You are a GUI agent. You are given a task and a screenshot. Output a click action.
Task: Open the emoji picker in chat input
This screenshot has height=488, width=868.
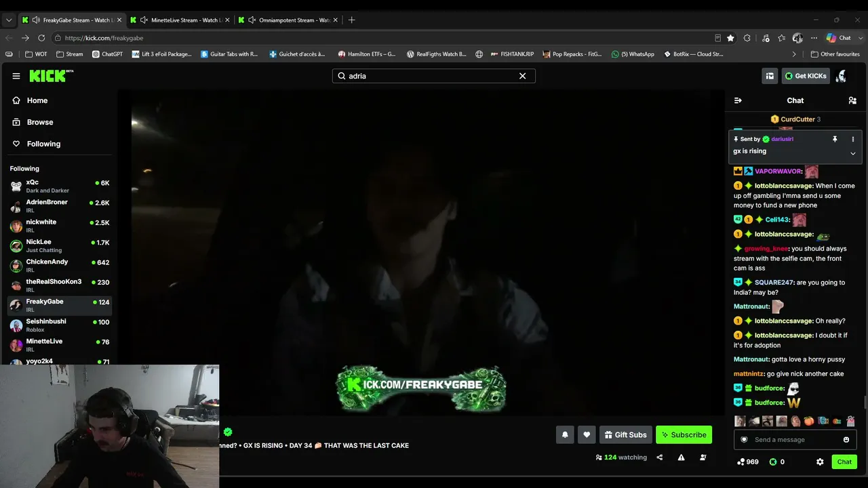846,439
